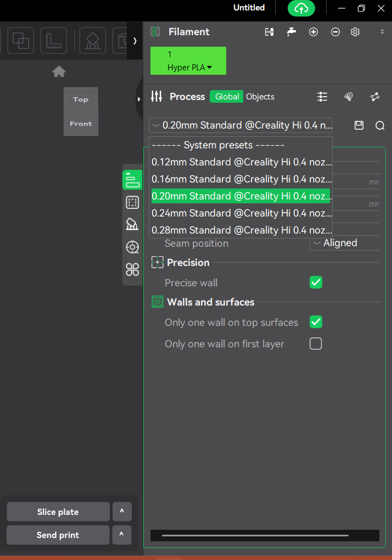Enable Only one wall on first layer
Viewport: 392px width, 560px height.
[316, 344]
